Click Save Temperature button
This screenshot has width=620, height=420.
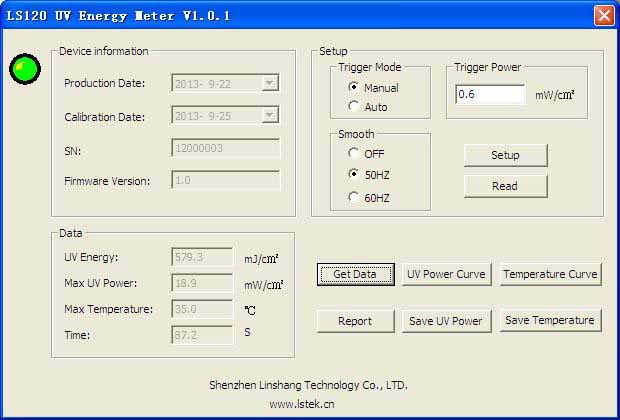click(x=550, y=320)
